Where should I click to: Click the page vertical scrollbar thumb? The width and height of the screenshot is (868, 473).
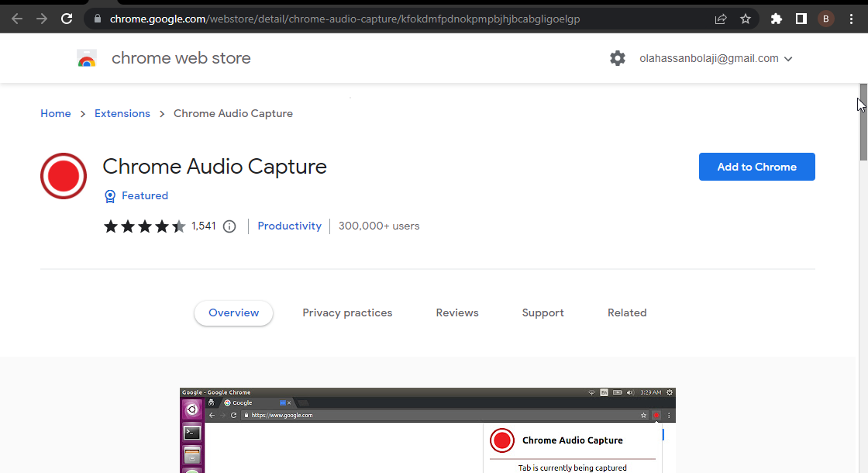[863, 122]
